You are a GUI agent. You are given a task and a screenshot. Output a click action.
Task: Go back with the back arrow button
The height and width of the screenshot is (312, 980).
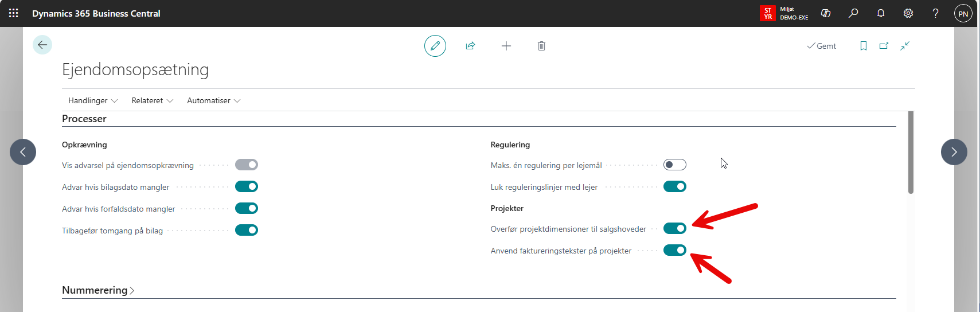42,45
